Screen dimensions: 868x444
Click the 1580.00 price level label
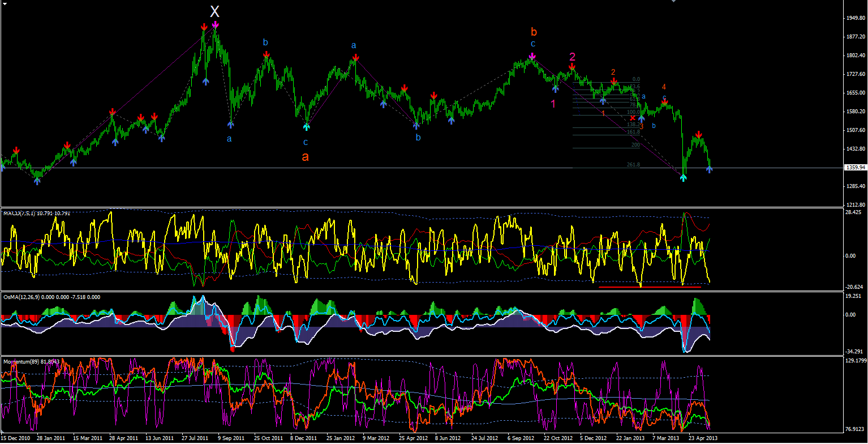[x=855, y=112]
